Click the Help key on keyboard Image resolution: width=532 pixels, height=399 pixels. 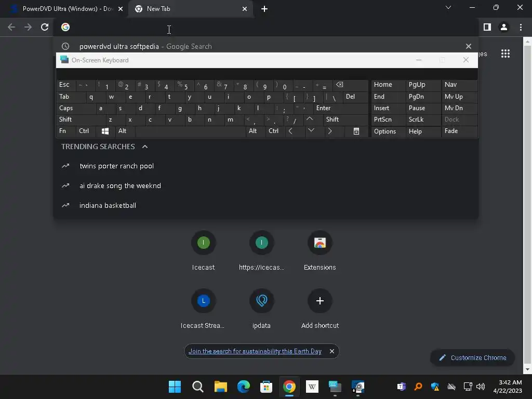click(x=423, y=131)
